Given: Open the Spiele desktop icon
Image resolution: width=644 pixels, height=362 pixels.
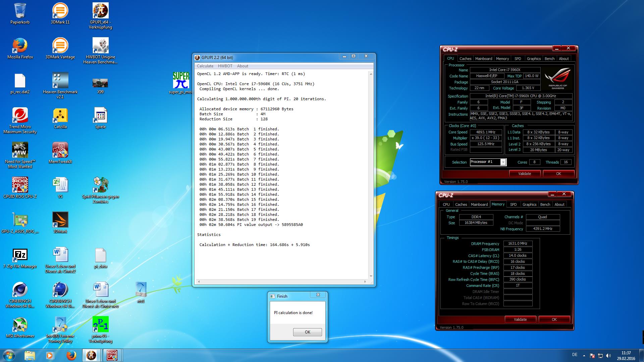Looking at the screenshot, I should 100,118.
